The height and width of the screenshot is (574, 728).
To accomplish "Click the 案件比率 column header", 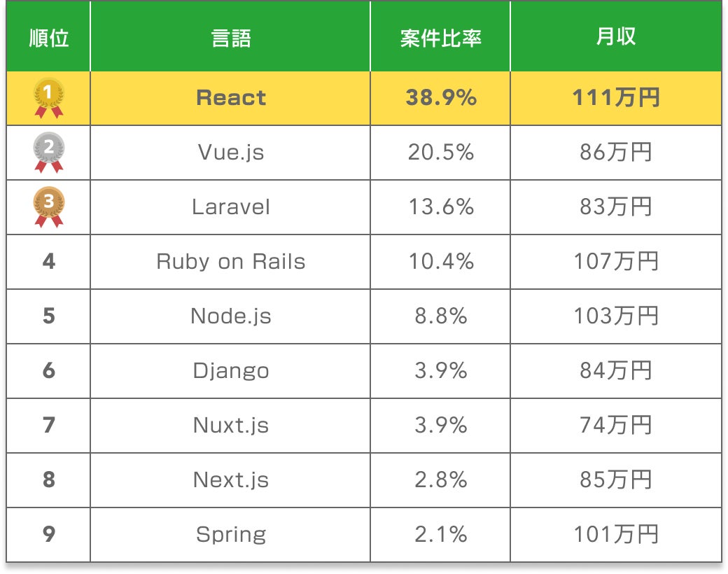I will [440, 38].
